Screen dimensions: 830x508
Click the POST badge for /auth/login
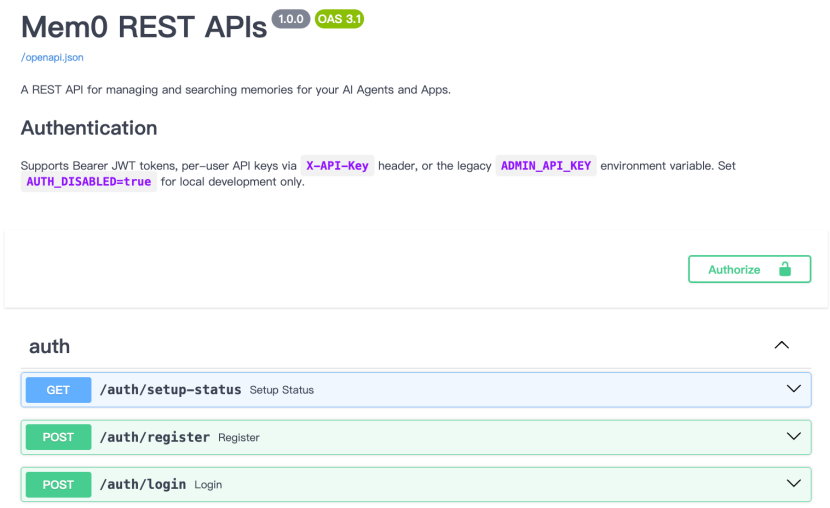click(x=58, y=485)
